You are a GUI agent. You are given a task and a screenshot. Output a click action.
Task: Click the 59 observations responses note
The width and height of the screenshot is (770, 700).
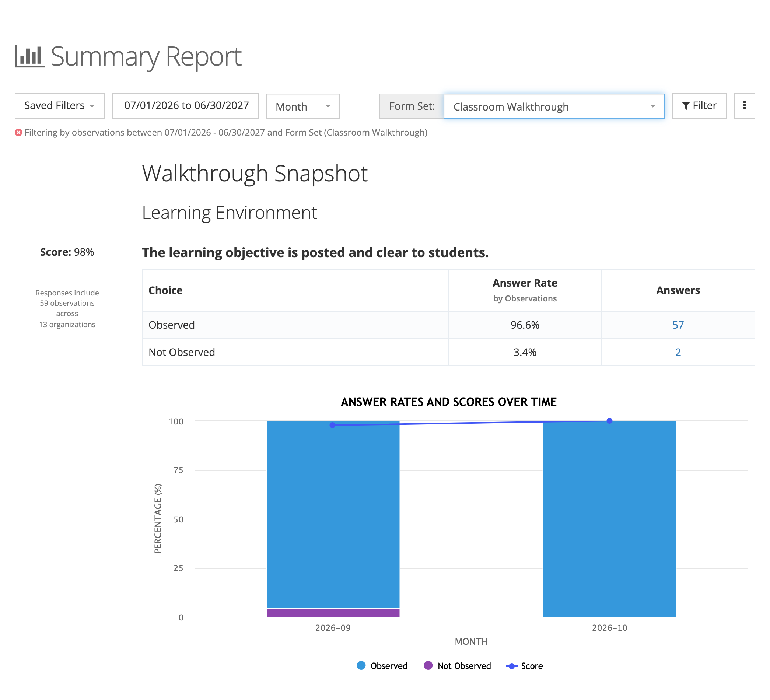coord(67,309)
